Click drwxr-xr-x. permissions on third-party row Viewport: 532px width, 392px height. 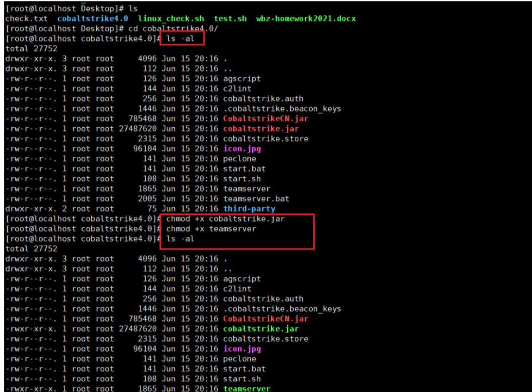pyautogui.click(x=31, y=209)
